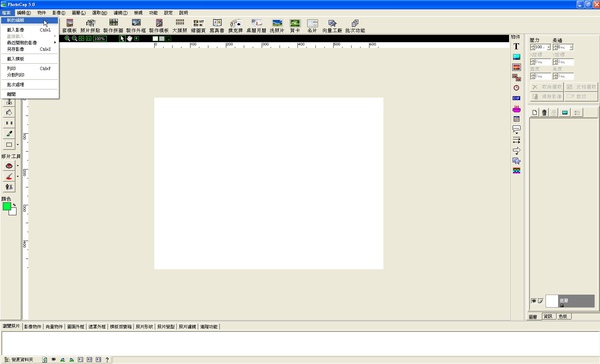Select the red-eye removal tool
The width and height of the screenshot is (600, 364).
(9, 166)
